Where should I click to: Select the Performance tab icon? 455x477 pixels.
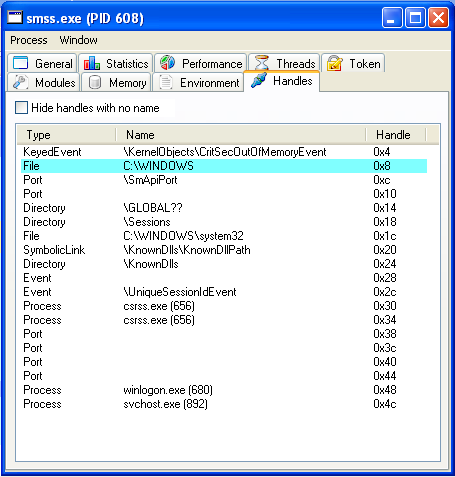point(167,62)
